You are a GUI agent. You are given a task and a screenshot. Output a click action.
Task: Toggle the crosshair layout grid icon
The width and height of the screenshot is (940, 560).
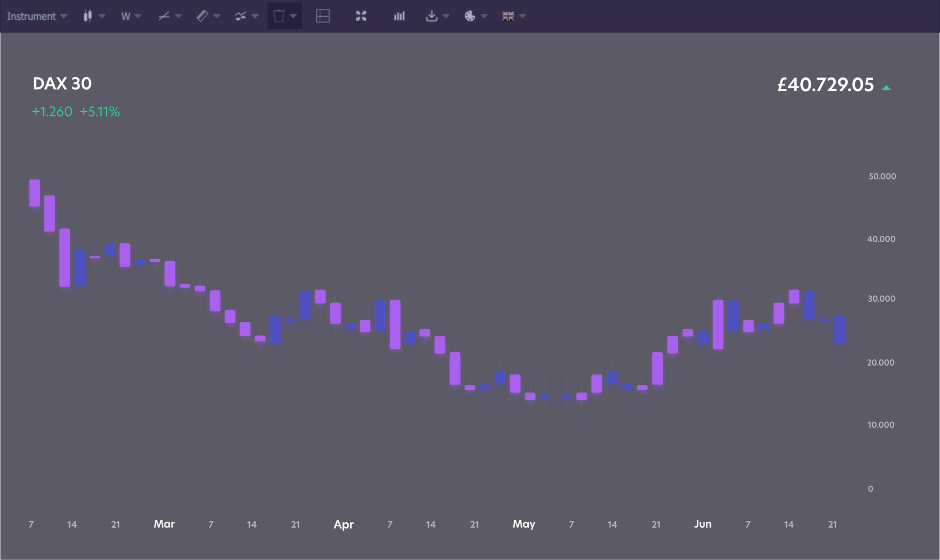(x=323, y=16)
